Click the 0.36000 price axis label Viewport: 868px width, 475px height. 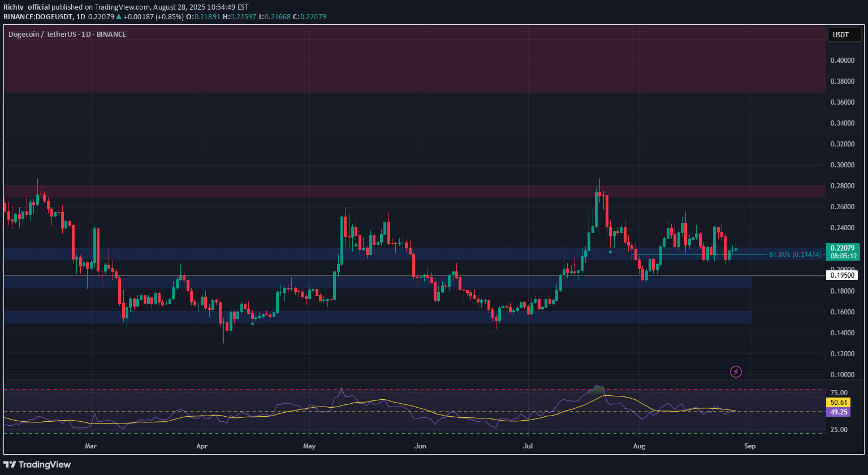[x=843, y=102]
